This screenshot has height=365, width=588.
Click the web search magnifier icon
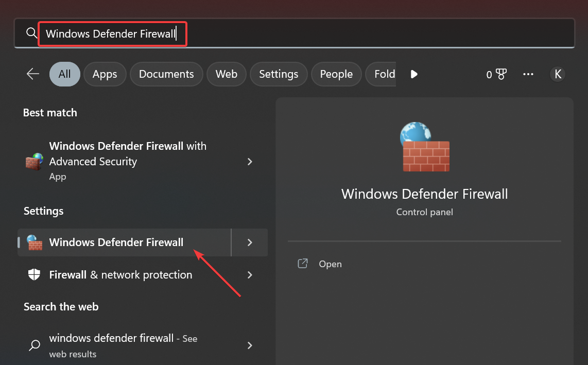[34, 345]
